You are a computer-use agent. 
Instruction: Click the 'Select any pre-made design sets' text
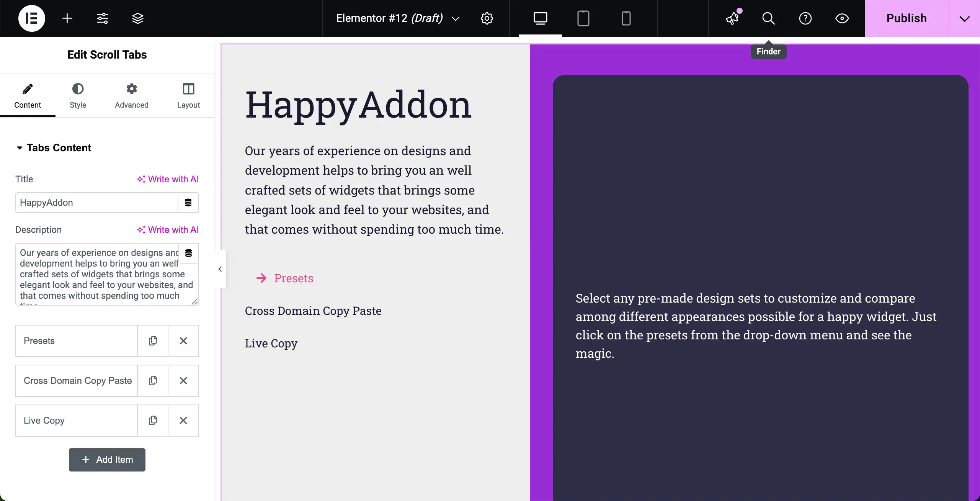pyautogui.click(x=756, y=326)
